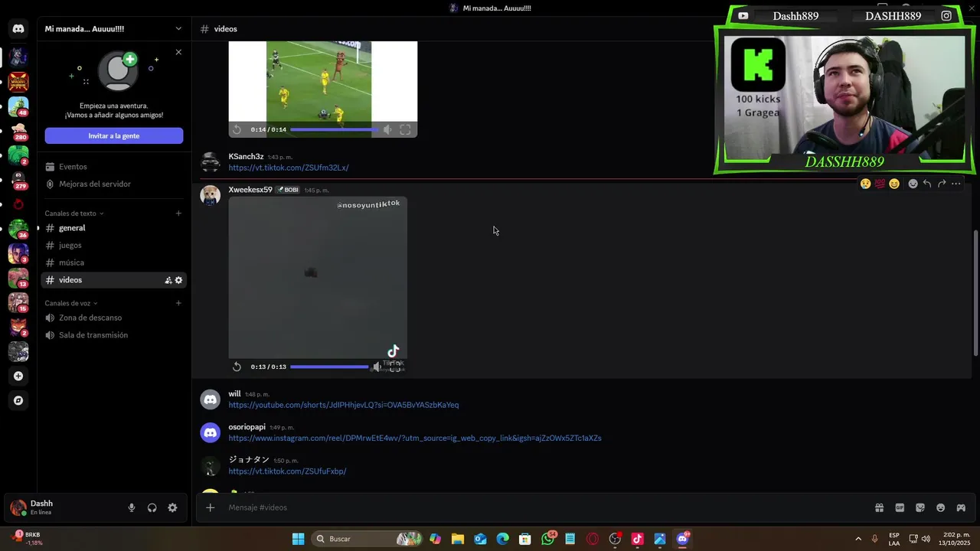Mute the TikTok video volume
The image size is (980, 551).
click(x=377, y=367)
